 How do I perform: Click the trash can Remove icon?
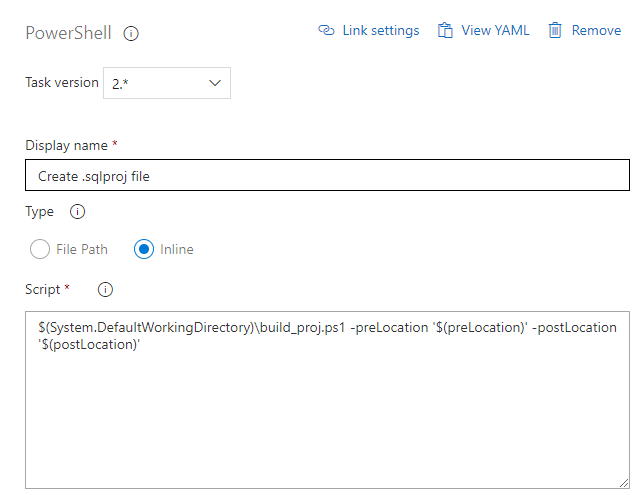(x=555, y=31)
